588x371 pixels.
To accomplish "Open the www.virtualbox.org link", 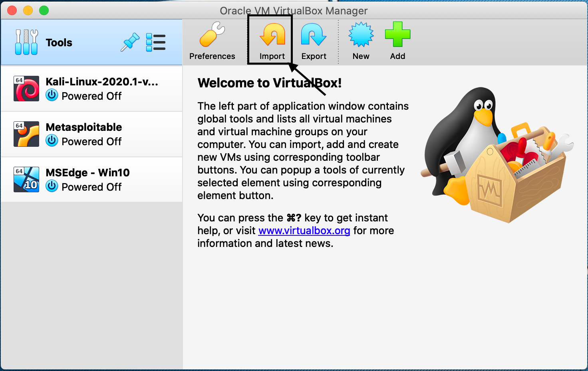I will pyautogui.click(x=304, y=231).
